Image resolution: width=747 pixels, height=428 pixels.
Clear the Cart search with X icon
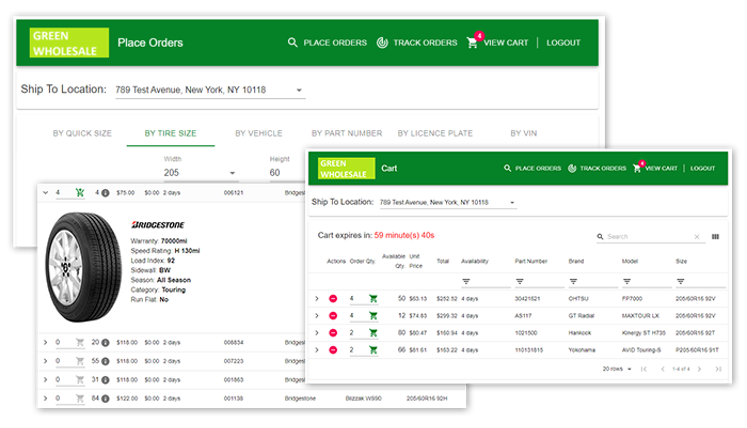[x=697, y=236]
